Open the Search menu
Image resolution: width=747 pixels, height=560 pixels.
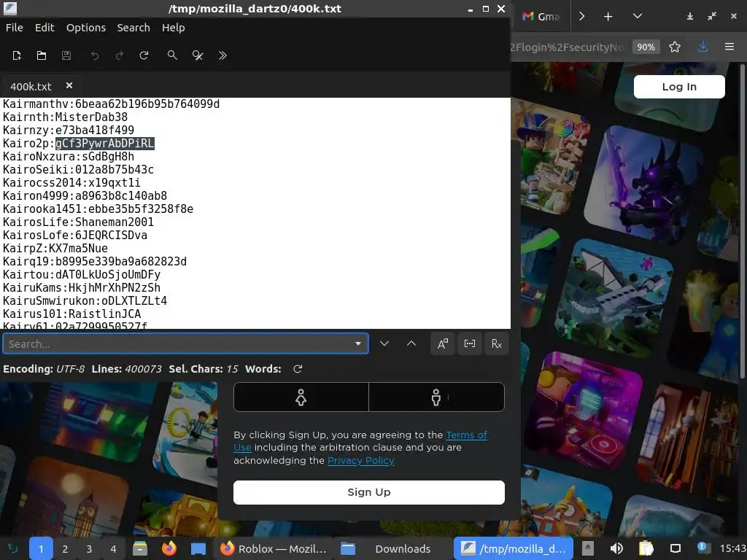(x=133, y=28)
